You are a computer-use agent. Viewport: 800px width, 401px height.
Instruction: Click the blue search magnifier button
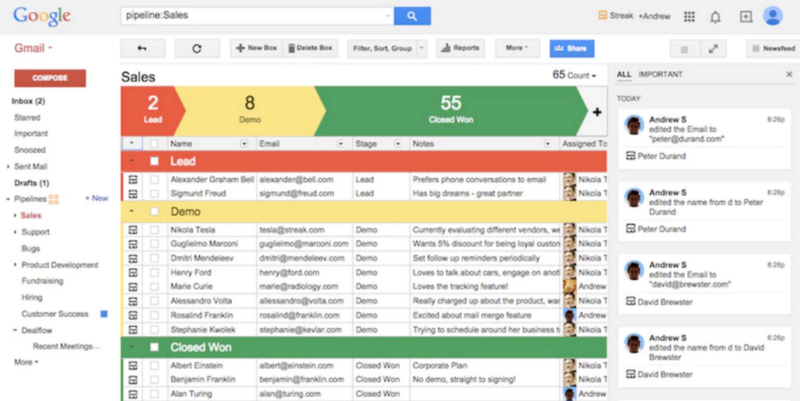tap(411, 16)
